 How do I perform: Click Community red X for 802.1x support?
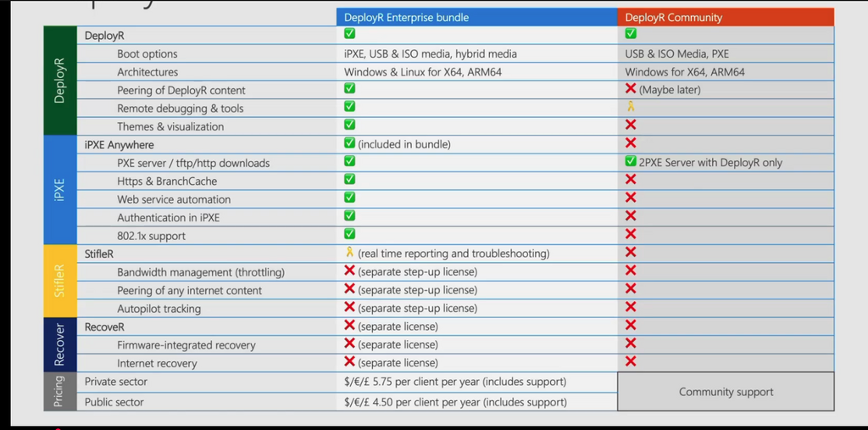[631, 234]
